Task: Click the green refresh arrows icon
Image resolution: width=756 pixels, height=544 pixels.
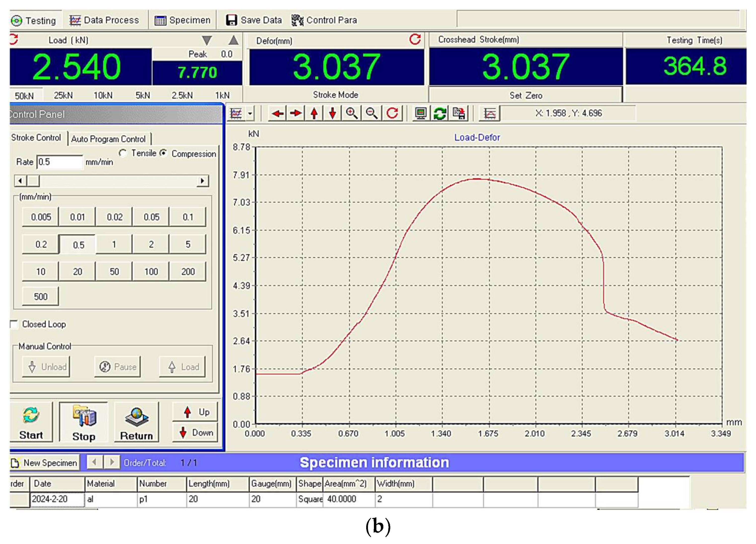Action: pos(440,114)
